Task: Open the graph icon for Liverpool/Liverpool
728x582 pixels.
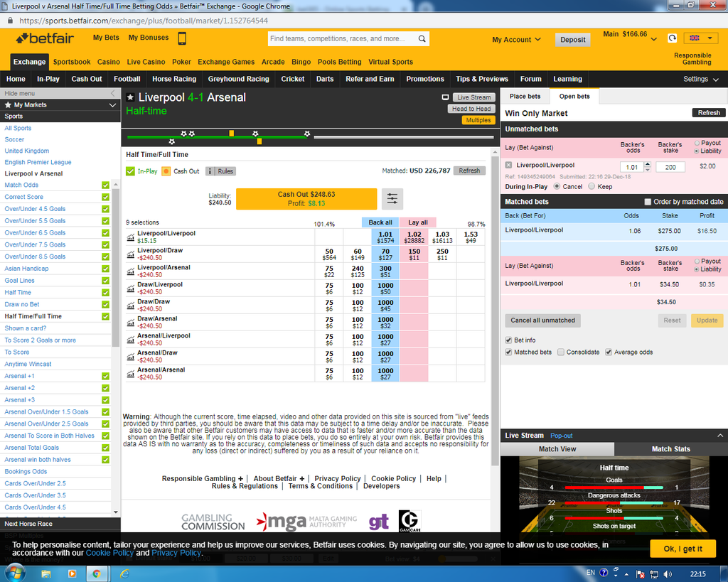Action: click(131, 237)
